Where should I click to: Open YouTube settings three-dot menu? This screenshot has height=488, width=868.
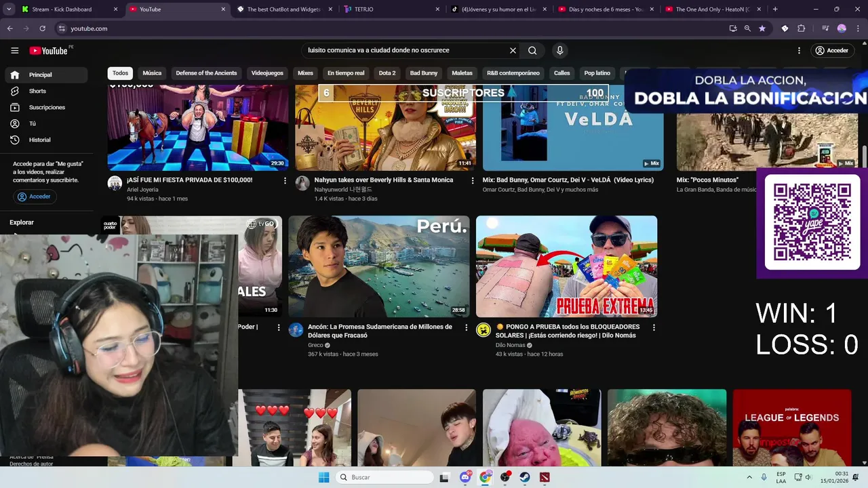pyautogui.click(x=799, y=51)
